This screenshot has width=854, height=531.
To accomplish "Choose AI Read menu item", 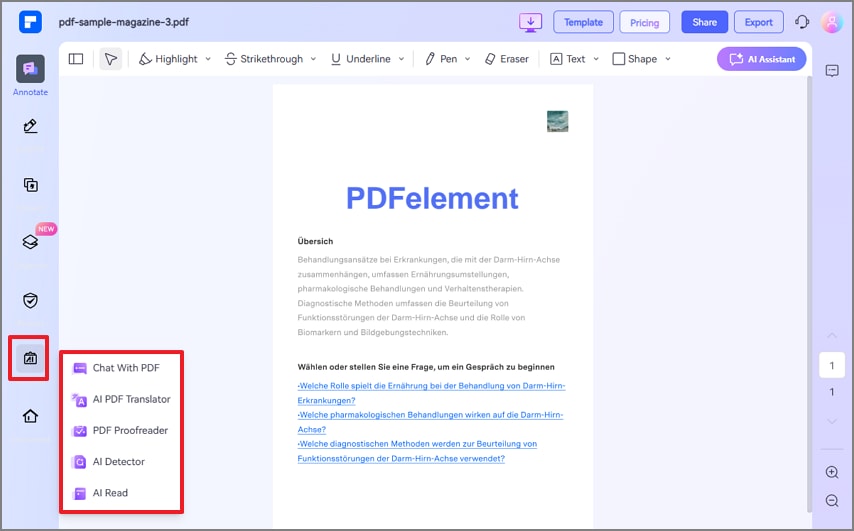I will [121, 493].
